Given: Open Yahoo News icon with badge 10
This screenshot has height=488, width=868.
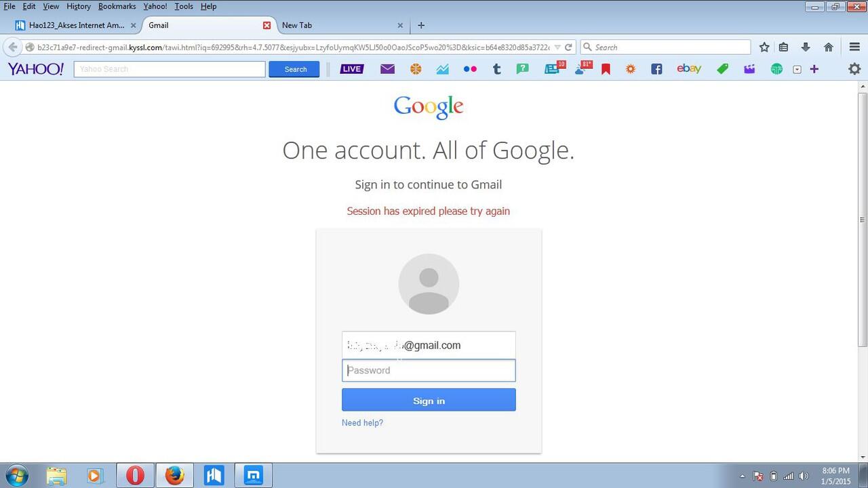Looking at the screenshot, I should (x=554, y=68).
